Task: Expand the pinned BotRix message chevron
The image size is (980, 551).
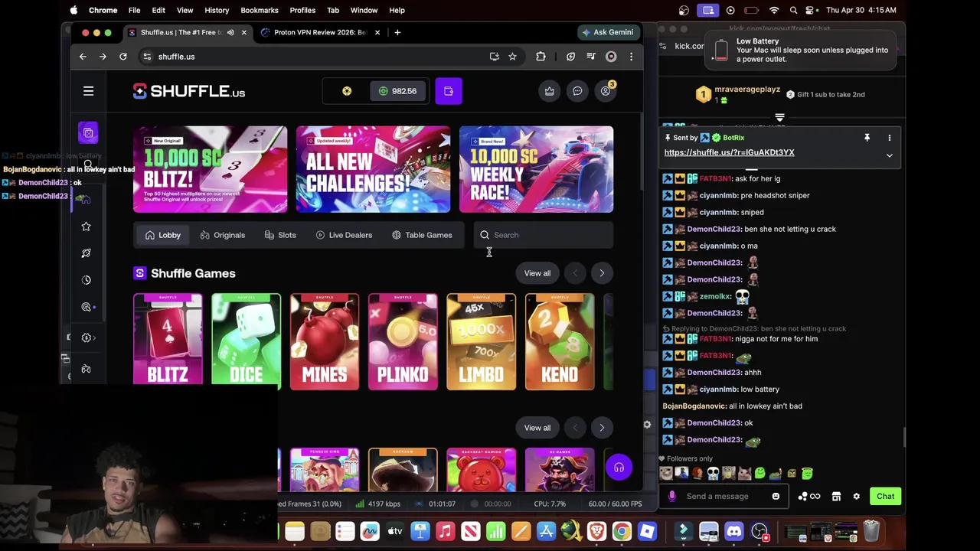Action: coord(890,155)
